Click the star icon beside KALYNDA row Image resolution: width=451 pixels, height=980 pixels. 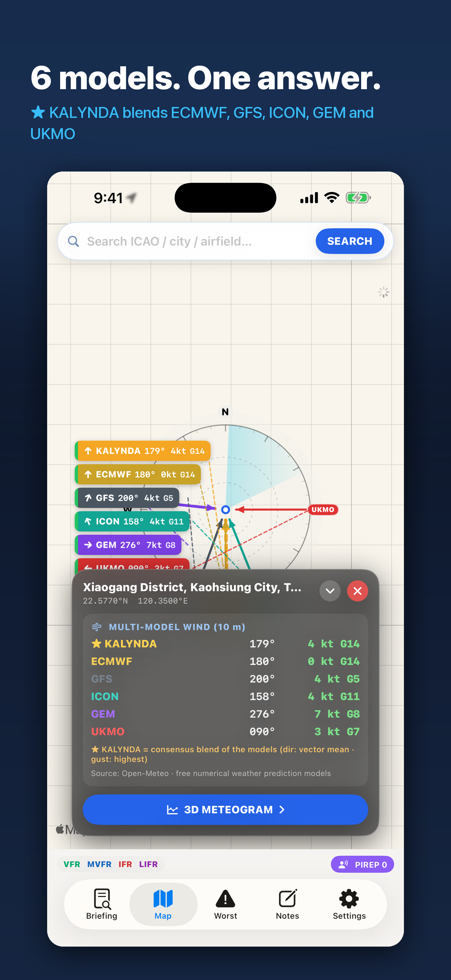[x=96, y=643]
